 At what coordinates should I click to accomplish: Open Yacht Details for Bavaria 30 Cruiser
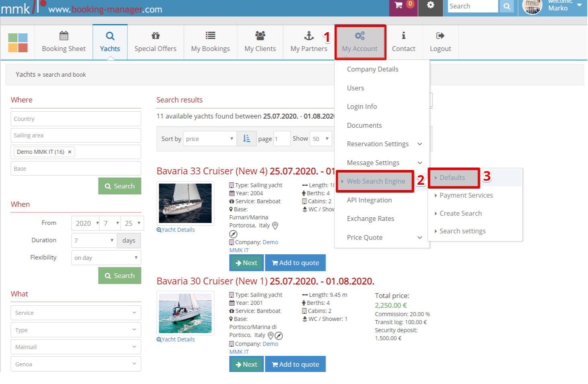click(176, 339)
